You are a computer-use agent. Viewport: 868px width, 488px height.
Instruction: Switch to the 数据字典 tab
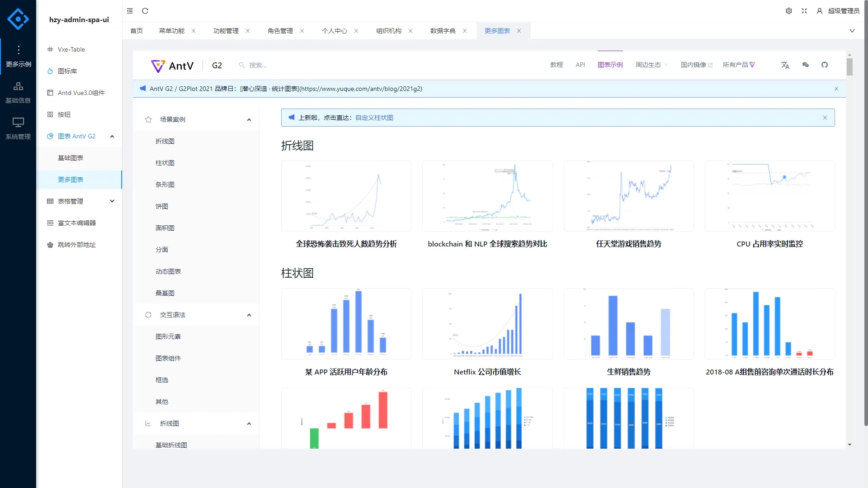coord(443,31)
